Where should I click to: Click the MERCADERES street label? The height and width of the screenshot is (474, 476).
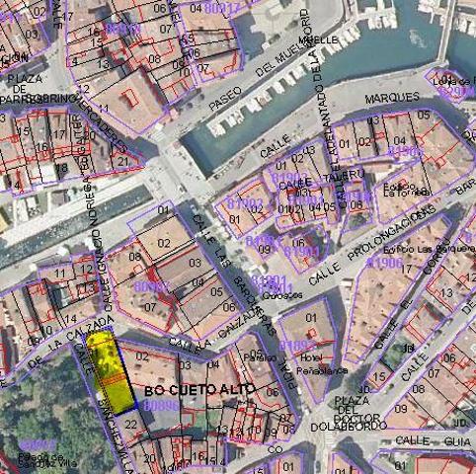pyautogui.click(x=102, y=123)
